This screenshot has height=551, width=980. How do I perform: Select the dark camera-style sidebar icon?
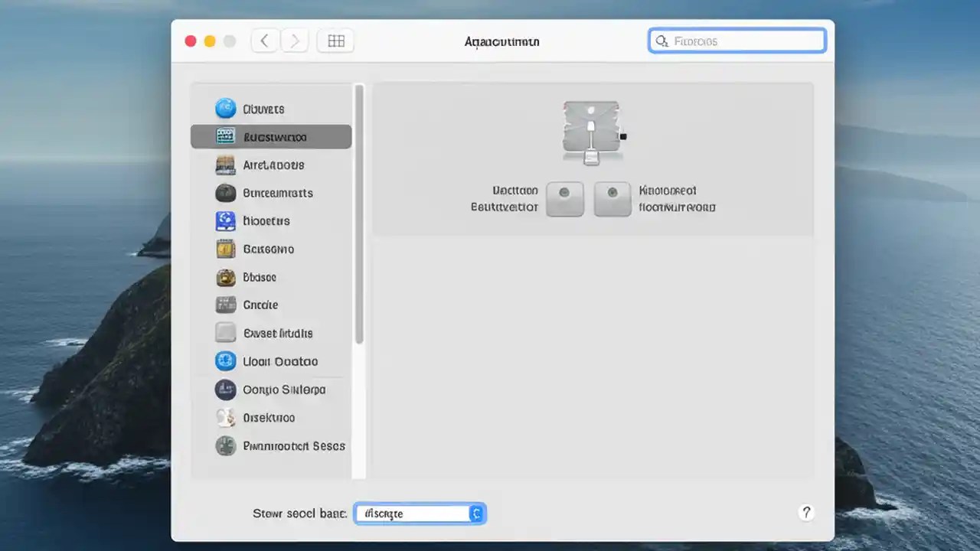[x=225, y=193]
